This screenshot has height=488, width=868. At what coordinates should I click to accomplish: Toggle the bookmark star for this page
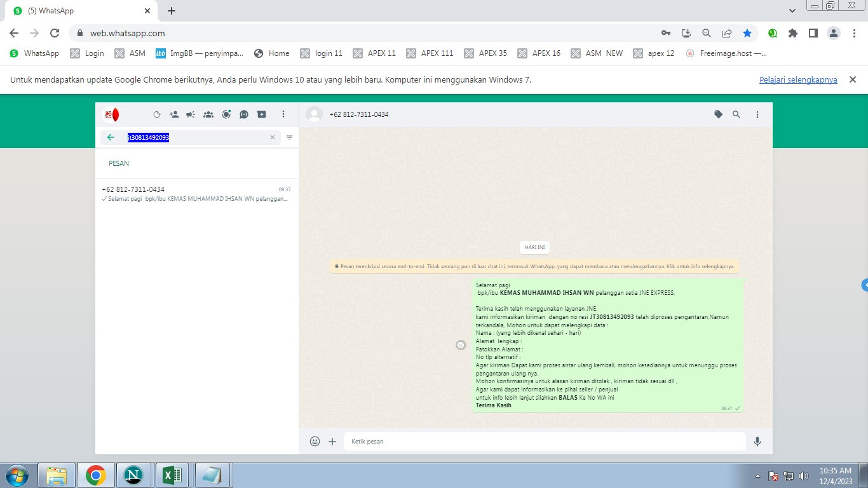(747, 33)
